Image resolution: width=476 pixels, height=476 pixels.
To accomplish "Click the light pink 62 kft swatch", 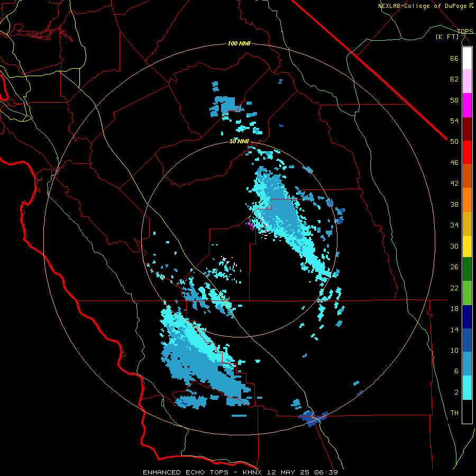I will click(467, 81).
